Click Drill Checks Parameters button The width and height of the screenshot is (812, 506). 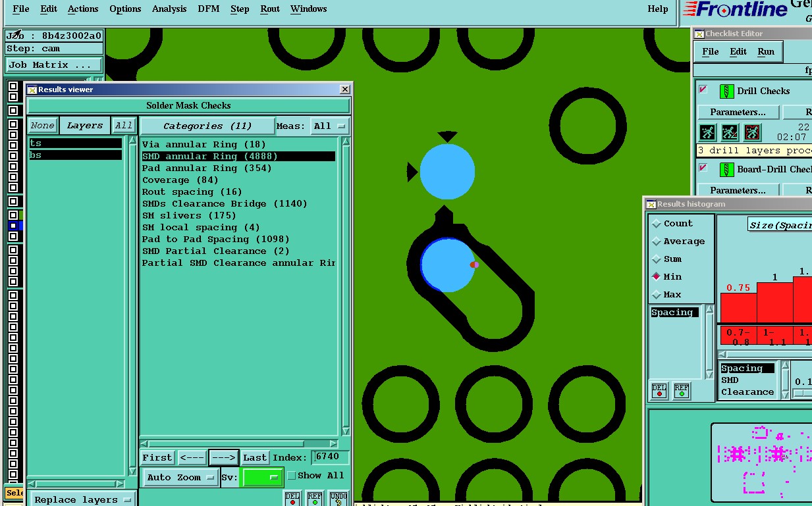[738, 113]
